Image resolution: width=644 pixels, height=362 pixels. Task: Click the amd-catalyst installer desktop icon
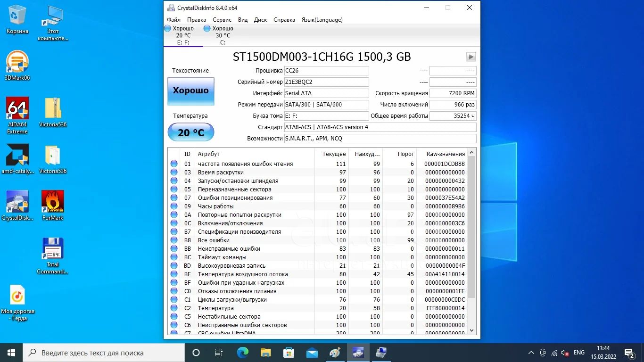coord(17,156)
